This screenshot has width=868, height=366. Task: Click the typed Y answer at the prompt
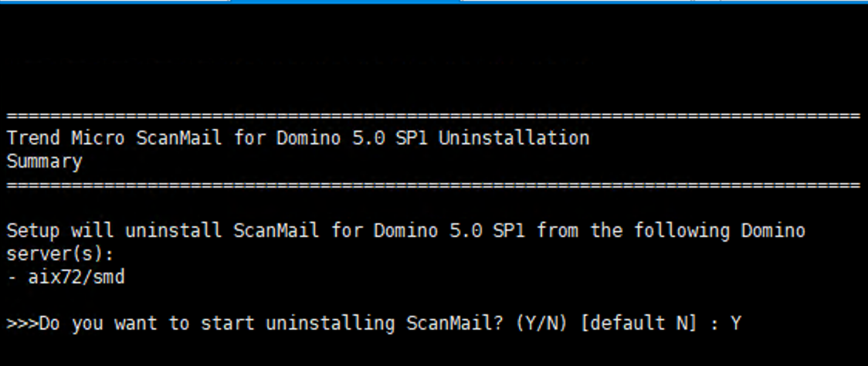click(x=735, y=324)
